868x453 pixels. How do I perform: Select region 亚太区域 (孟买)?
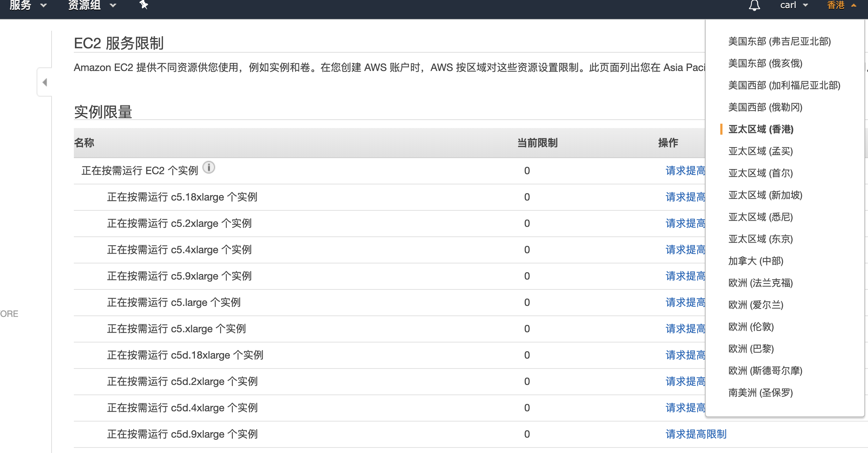(x=760, y=151)
